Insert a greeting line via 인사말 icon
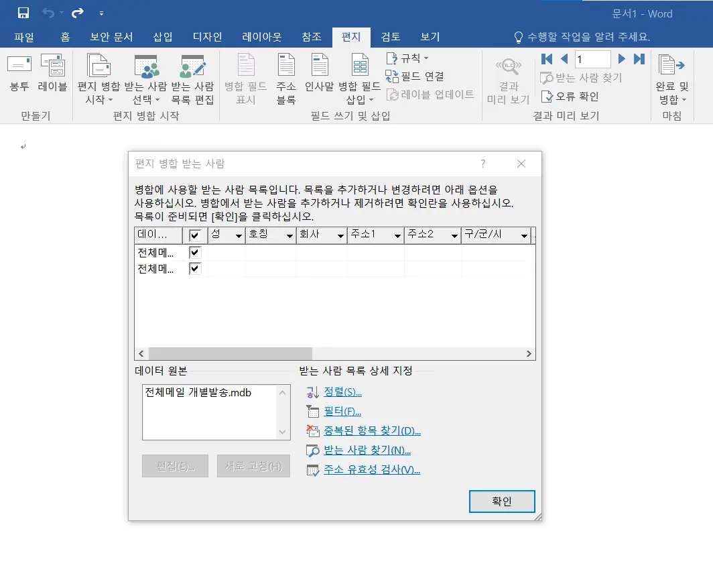The image size is (713, 588). (x=321, y=77)
